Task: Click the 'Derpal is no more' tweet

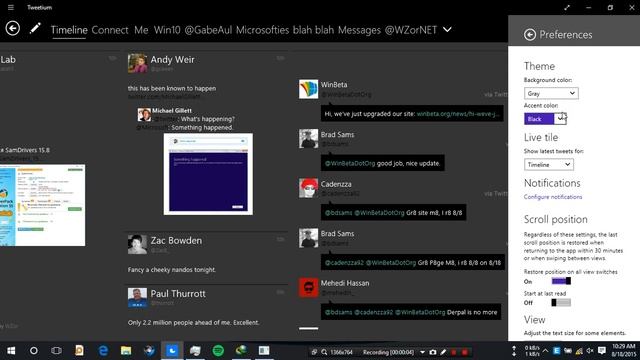Action: point(411,312)
